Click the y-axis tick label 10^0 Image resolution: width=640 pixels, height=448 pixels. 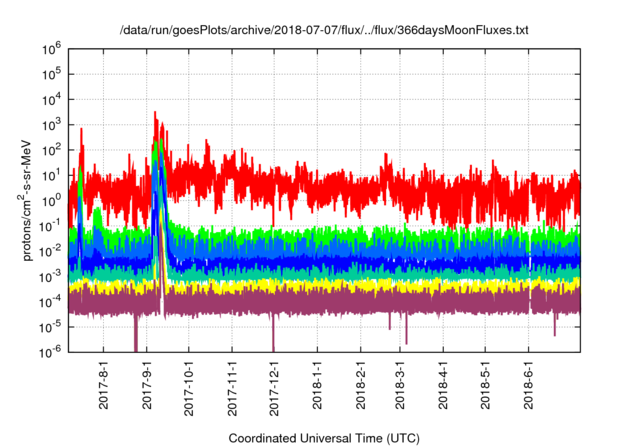click(x=52, y=199)
